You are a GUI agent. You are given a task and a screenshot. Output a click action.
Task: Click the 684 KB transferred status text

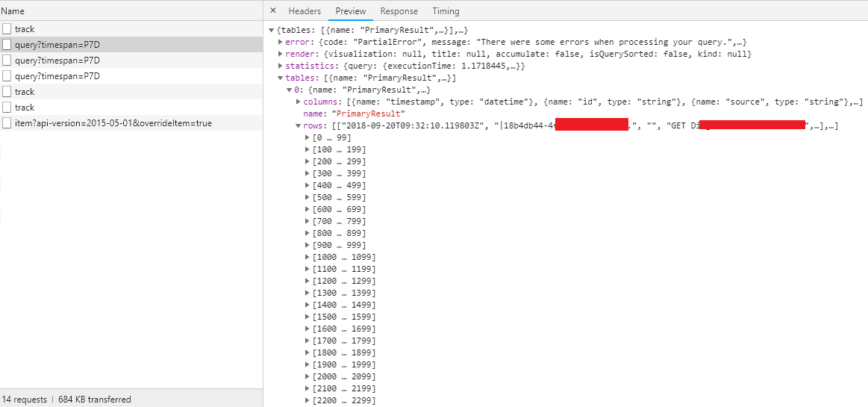tap(95, 400)
